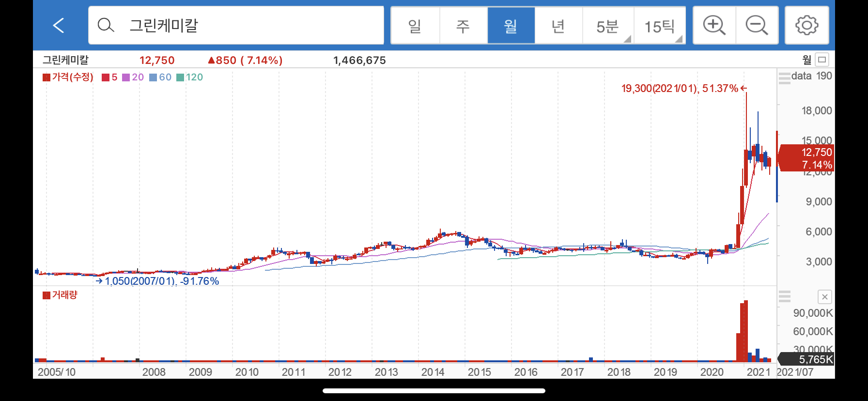Tap the 2015 year label on the time axis
868x401 pixels.
pos(479,372)
